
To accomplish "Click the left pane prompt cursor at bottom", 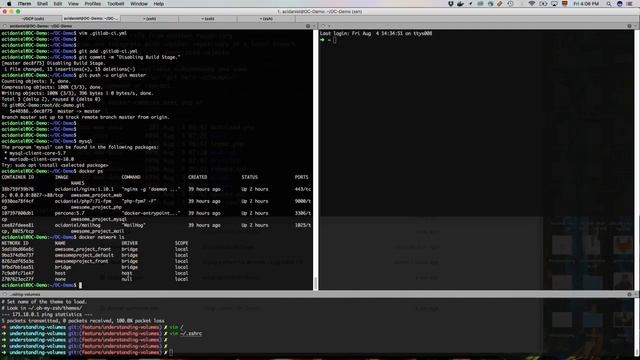I will coord(80,285).
